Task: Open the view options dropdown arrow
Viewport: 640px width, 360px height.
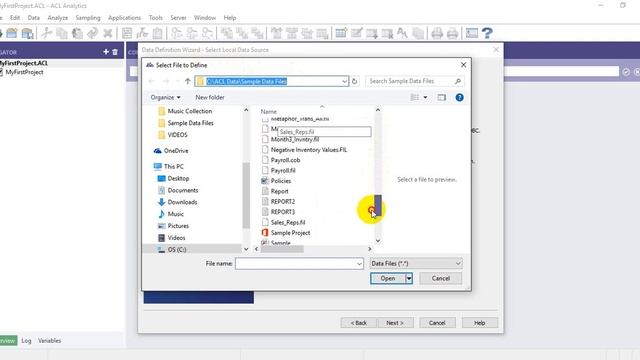Action: coord(425,98)
